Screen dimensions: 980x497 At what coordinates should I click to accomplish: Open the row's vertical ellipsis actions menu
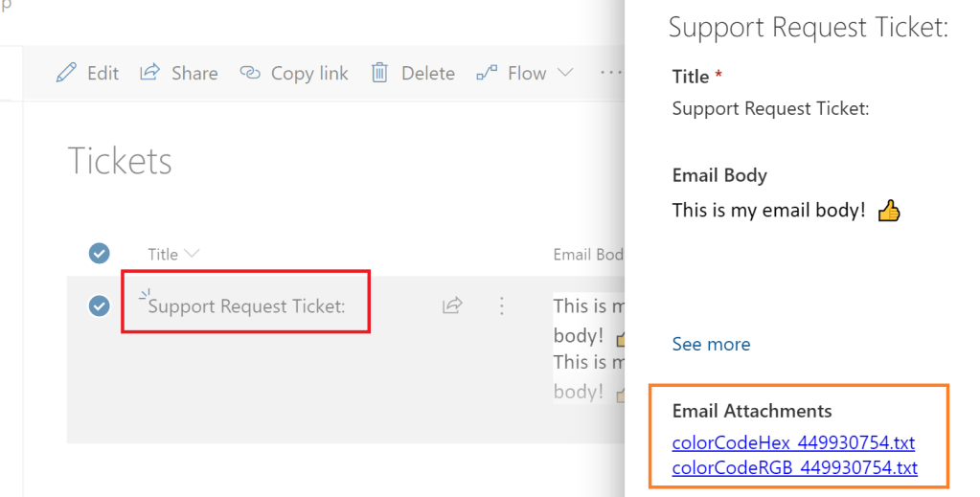pyautogui.click(x=502, y=305)
